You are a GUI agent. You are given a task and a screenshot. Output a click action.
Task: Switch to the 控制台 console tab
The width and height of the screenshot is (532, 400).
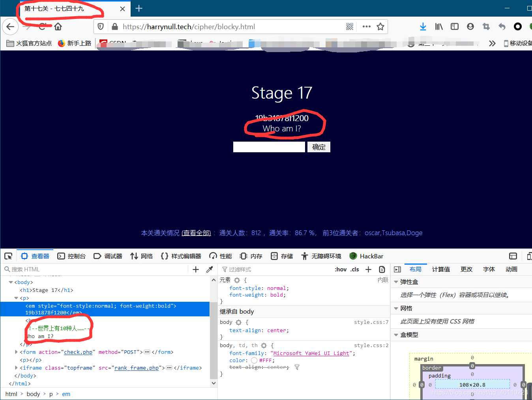(71, 256)
